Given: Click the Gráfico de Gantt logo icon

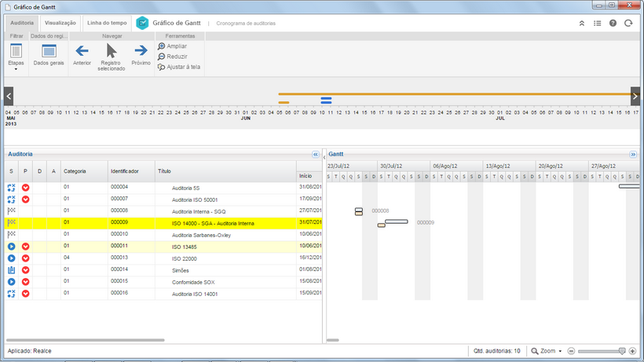Looking at the screenshot, I should point(142,23).
